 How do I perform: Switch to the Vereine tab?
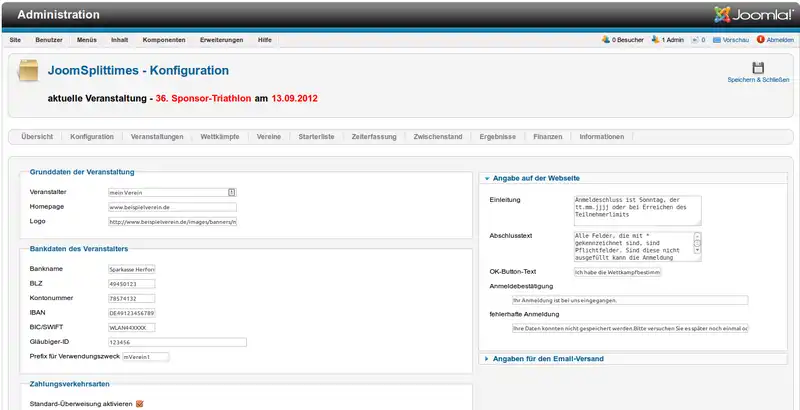coord(269,137)
